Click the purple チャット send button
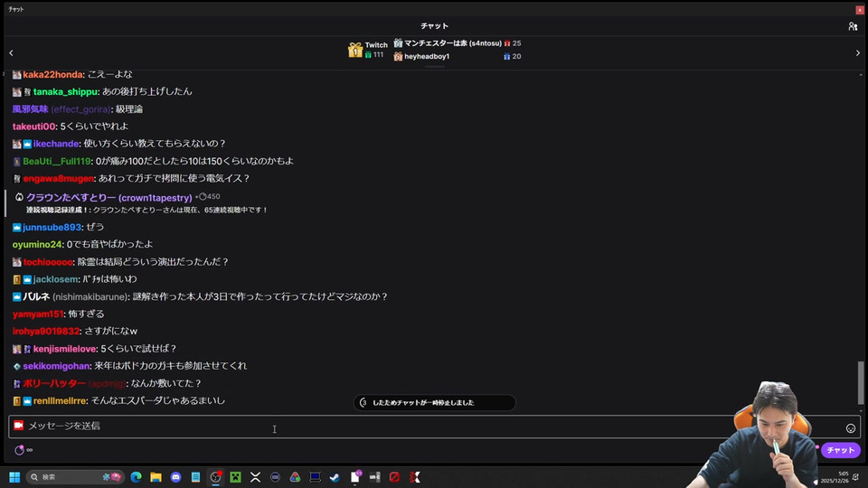Screen dimensions: 868x488 pos(841,450)
